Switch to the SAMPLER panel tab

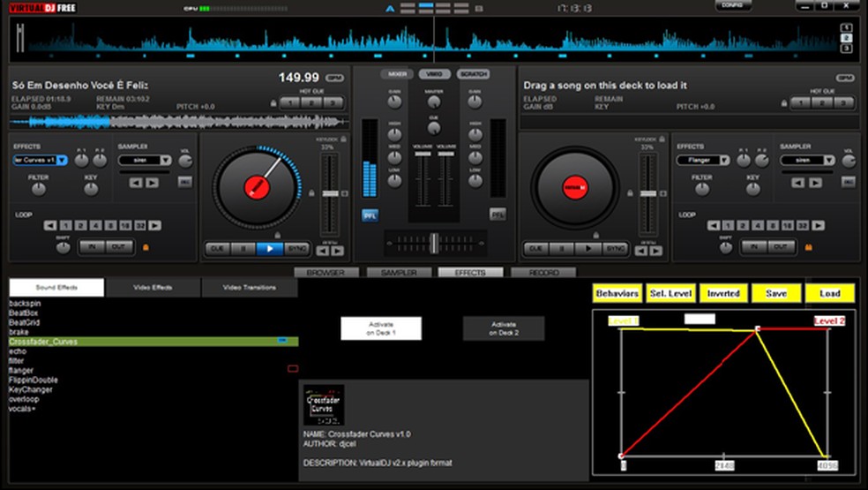click(x=399, y=272)
